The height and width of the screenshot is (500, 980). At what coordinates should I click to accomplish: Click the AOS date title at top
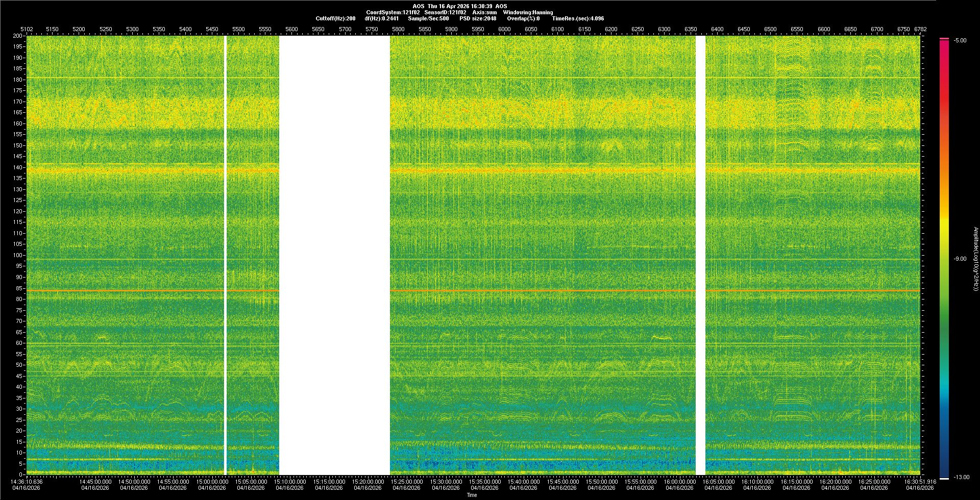[459, 6]
